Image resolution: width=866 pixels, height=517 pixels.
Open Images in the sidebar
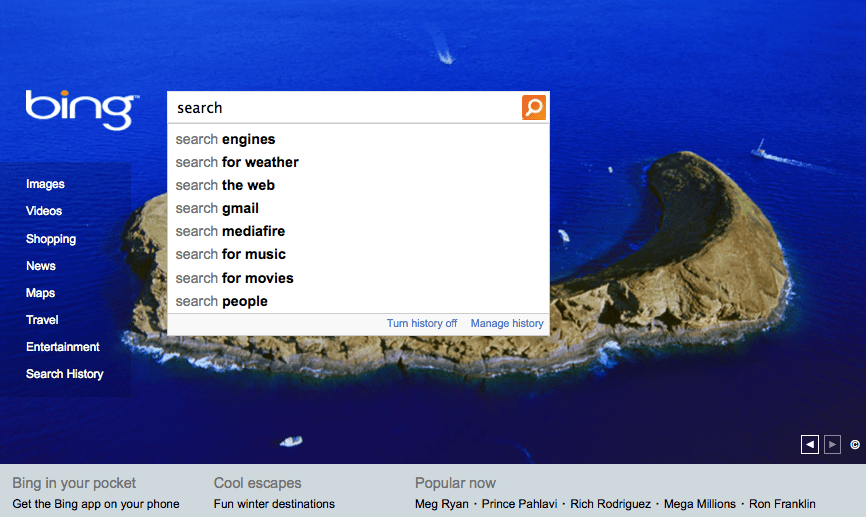pos(45,184)
